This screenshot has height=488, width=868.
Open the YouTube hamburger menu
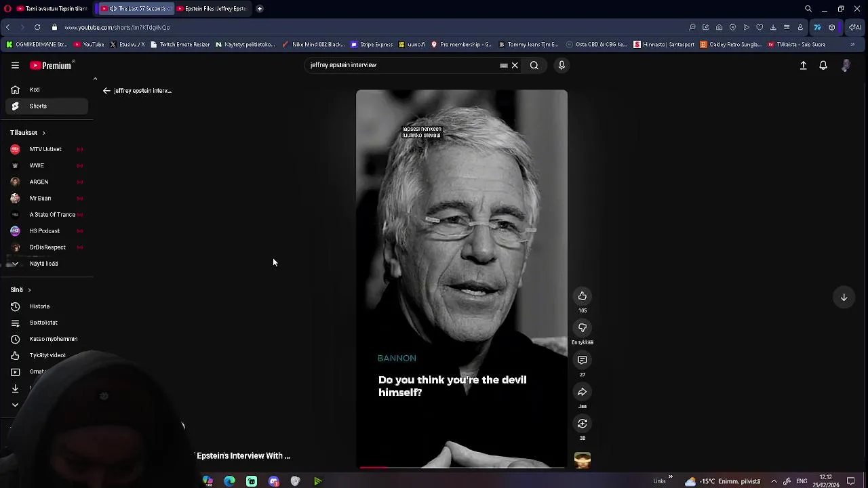coord(15,65)
